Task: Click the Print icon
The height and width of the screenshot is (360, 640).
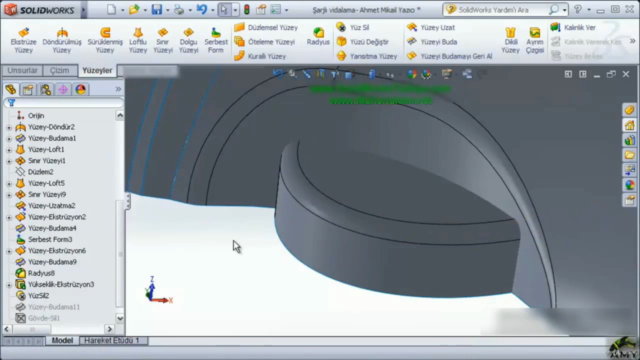Action: click(179, 9)
